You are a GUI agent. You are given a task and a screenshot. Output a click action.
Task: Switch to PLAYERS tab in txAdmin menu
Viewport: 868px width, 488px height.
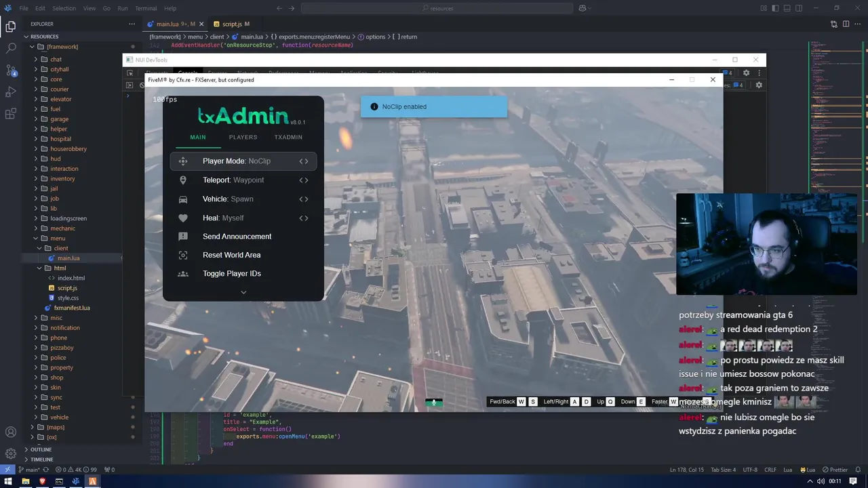[243, 137]
